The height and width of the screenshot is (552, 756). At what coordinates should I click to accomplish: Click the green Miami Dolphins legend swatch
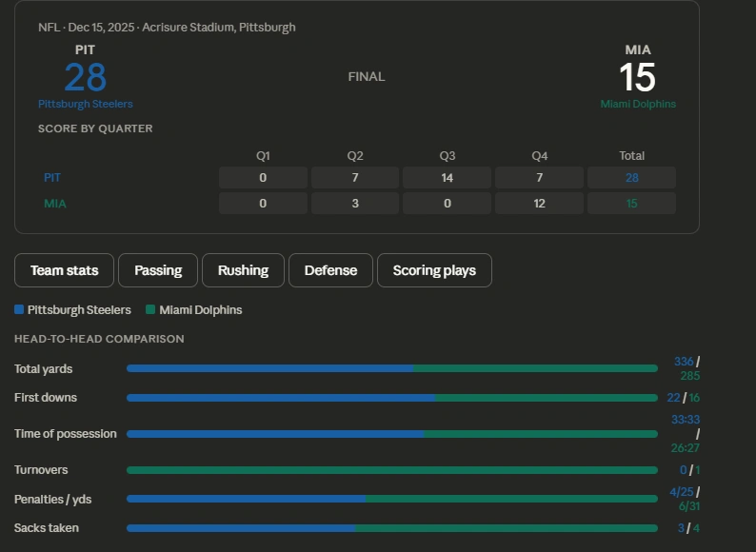pyautogui.click(x=150, y=309)
